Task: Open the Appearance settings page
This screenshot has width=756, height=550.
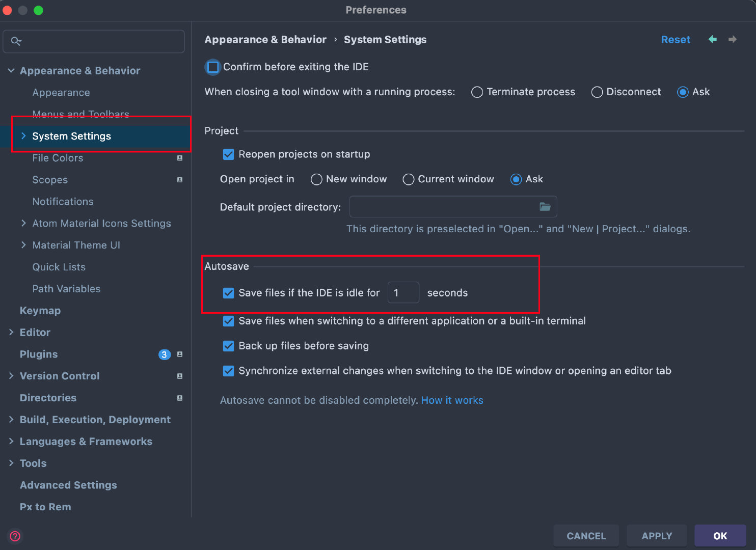Action: pos(61,93)
